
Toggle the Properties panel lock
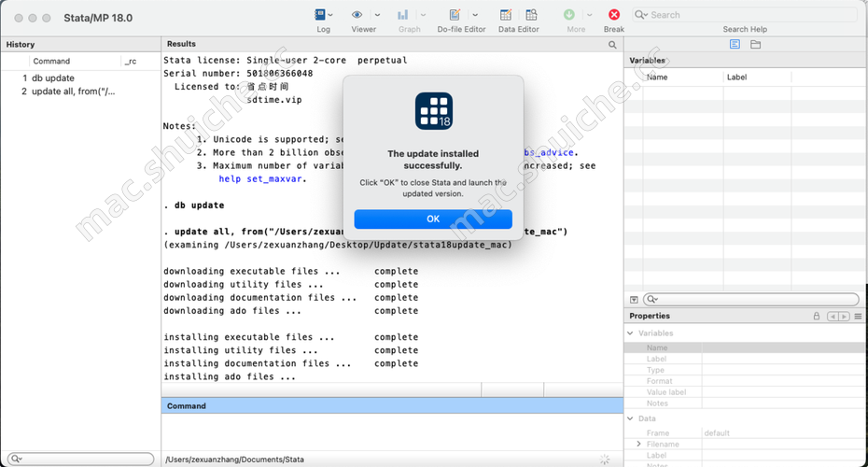pos(817,317)
